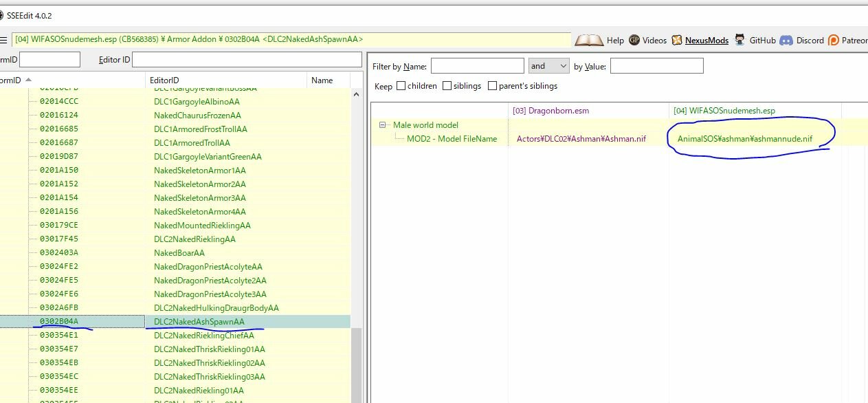The width and height of the screenshot is (868, 403).
Task: Click the record path bar at top
Action: click(x=291, y=40)
